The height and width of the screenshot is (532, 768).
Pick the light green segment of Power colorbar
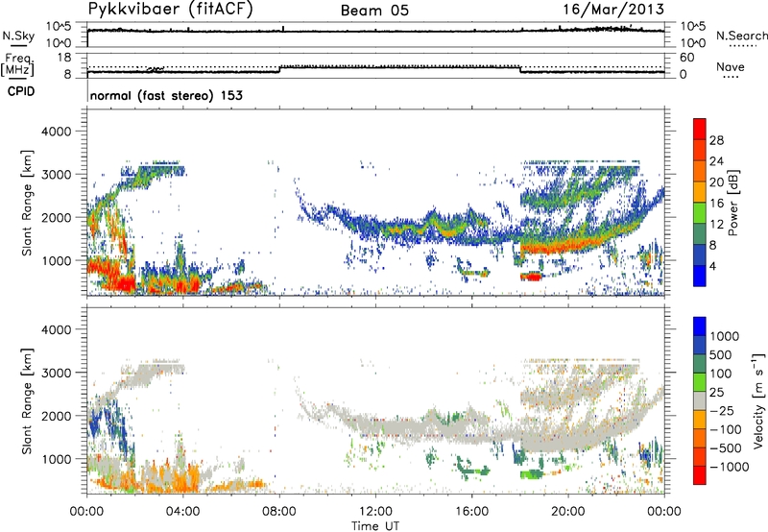pos(700,212)
